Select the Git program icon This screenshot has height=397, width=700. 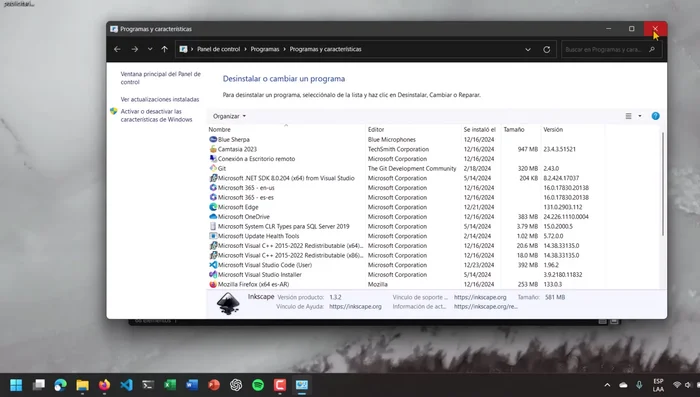pyautogui.click(x=213, y=168)
